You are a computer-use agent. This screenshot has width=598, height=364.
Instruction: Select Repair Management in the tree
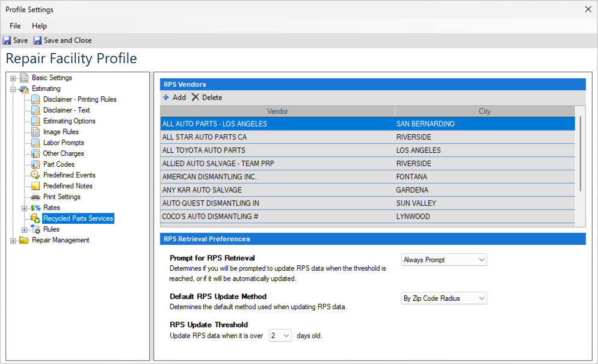61,240
